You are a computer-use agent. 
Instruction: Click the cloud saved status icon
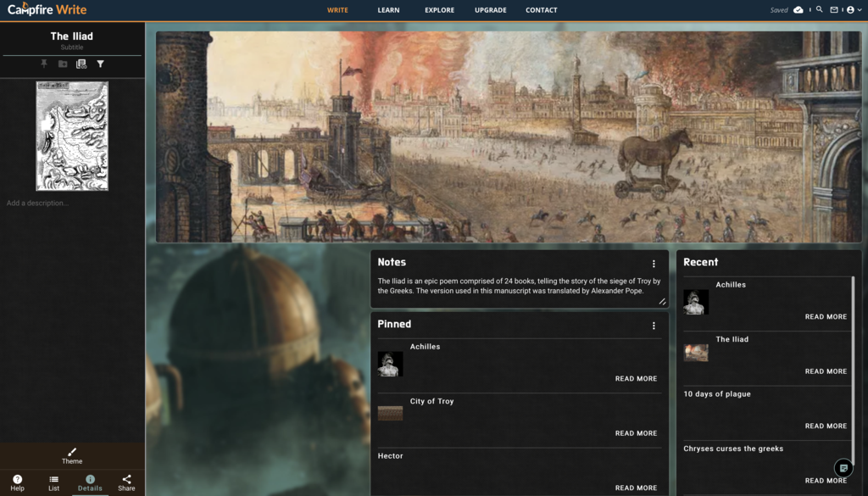pos(798,10)
